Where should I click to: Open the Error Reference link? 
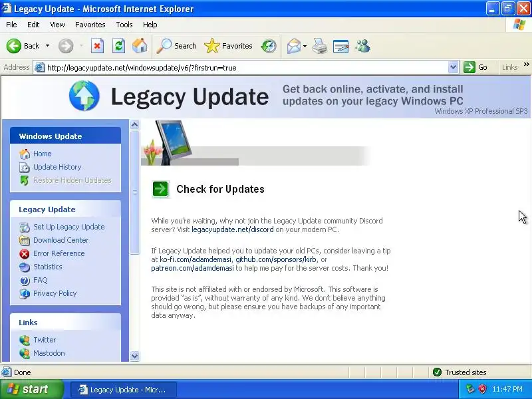point(59,253)
